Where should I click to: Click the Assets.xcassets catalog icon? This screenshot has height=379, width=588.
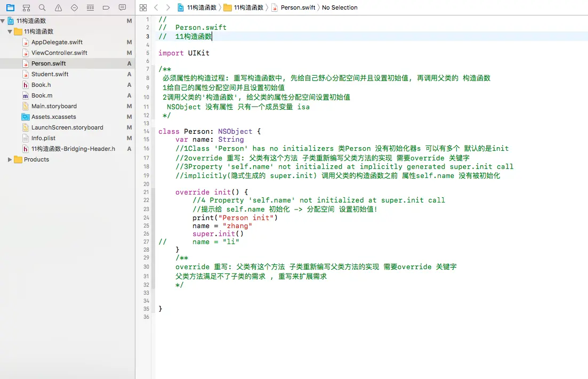[26, 117]
